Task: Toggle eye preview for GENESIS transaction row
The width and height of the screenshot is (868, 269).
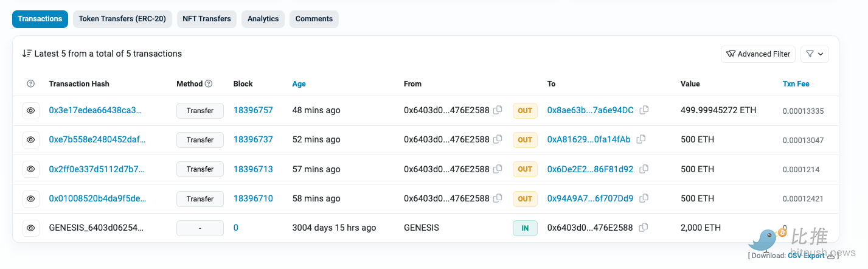Action: (31, 228)
